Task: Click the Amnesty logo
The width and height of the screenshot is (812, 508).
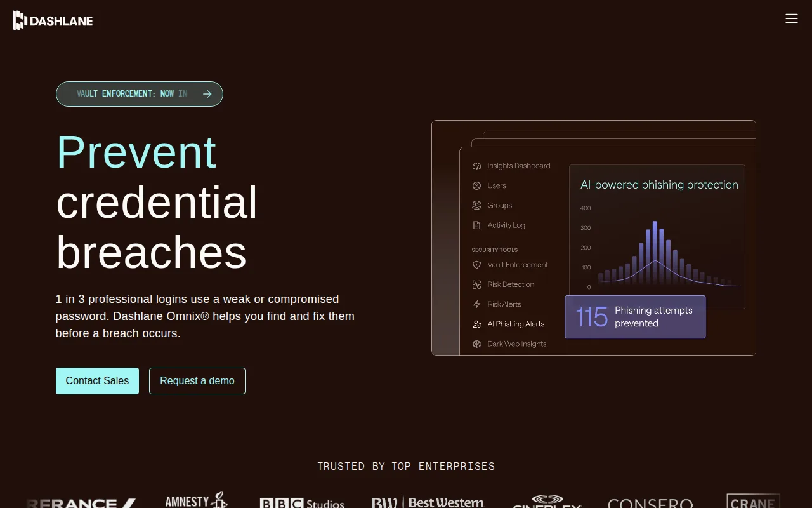Action: click(196, 501)
